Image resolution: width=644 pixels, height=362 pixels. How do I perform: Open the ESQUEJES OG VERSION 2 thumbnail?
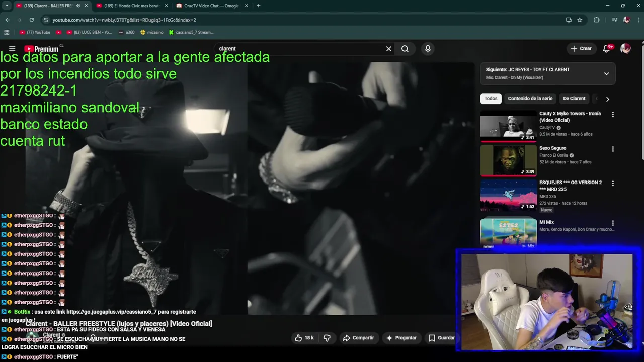(508, 195)
